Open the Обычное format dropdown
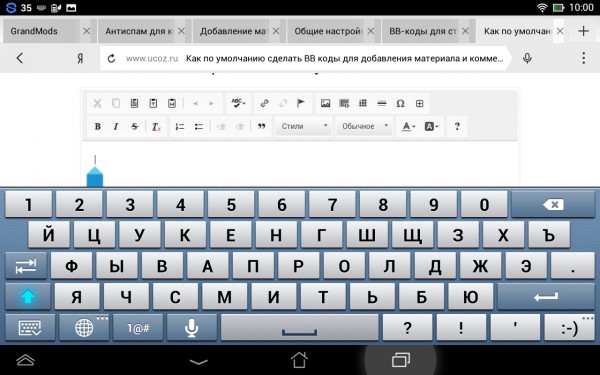This screenshot has width=600, height=375. [x=365, y=126]
